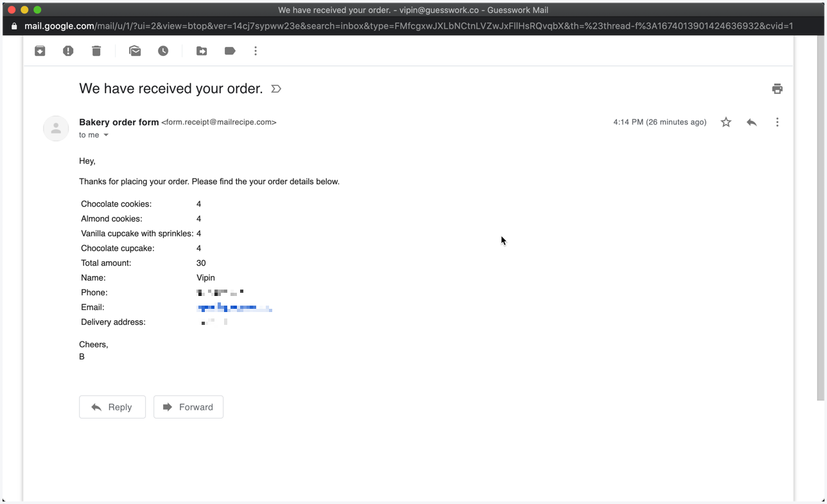Click the Reply button

point(112,407)
